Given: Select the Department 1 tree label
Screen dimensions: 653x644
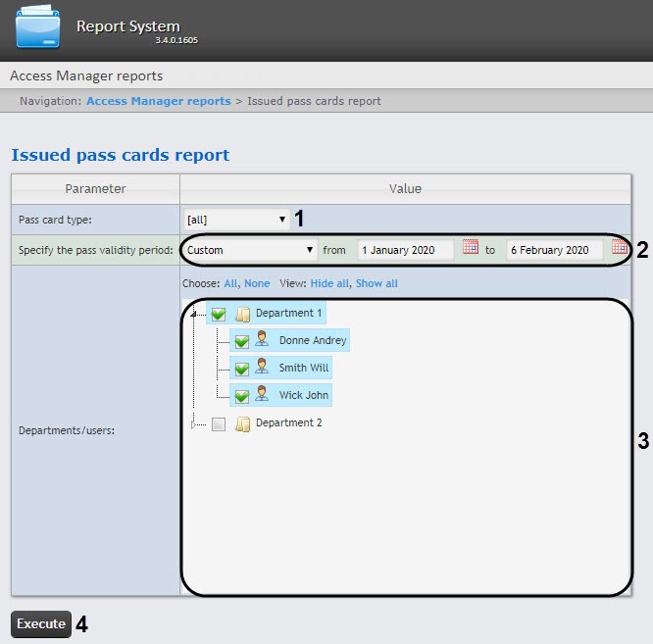Looking at the screenshot, I should click(x=288, y=313).
